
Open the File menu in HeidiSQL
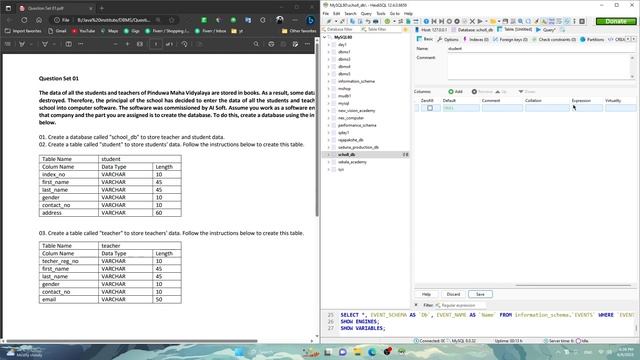326,13
